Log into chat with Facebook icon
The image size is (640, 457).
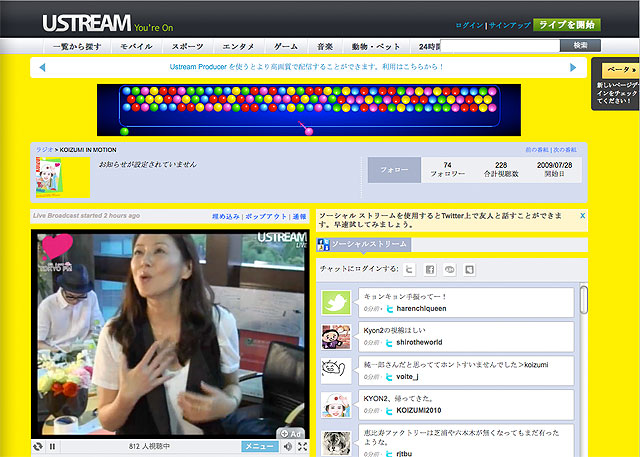(429, 270)
